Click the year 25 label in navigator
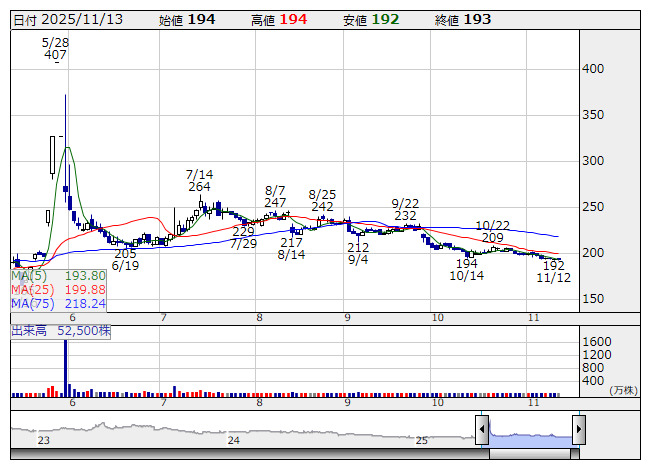Screen dimensions: 653x470 pos(422,440)
